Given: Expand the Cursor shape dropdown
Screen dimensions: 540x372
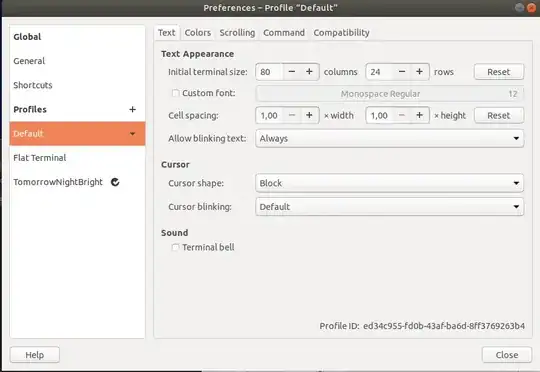Looking at the screenshot, I should coord(390,183).
